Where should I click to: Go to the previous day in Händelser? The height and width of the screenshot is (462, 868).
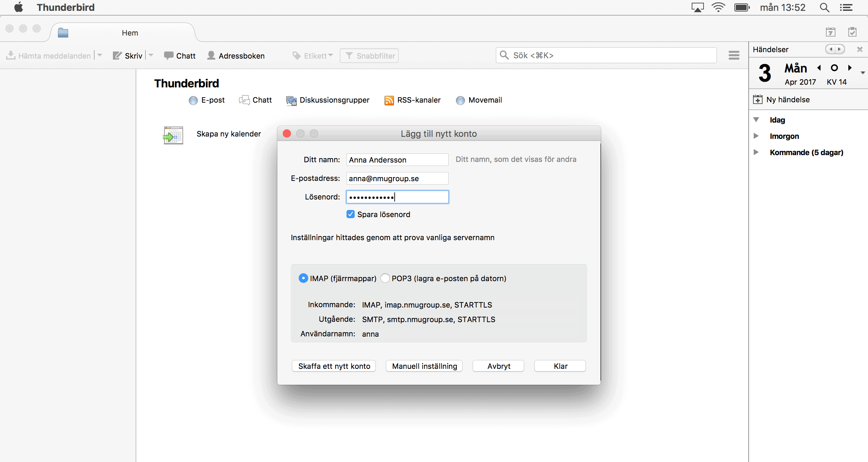pos(819,68)
